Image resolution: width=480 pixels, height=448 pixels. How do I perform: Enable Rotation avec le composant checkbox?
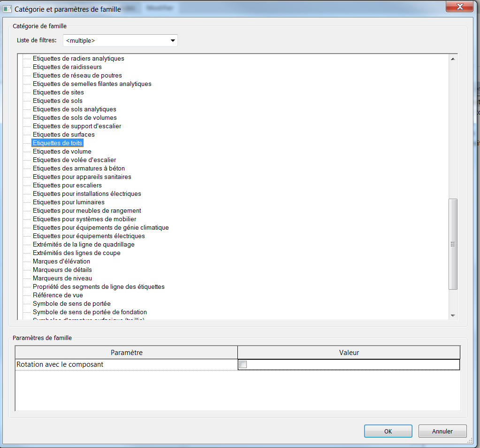coord(243,364)
